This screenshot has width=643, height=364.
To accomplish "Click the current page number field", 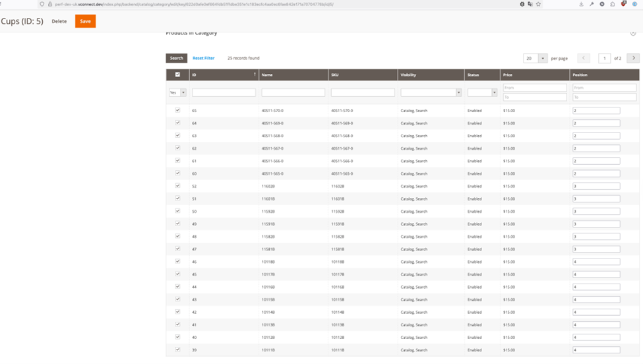I will [605, 58].
